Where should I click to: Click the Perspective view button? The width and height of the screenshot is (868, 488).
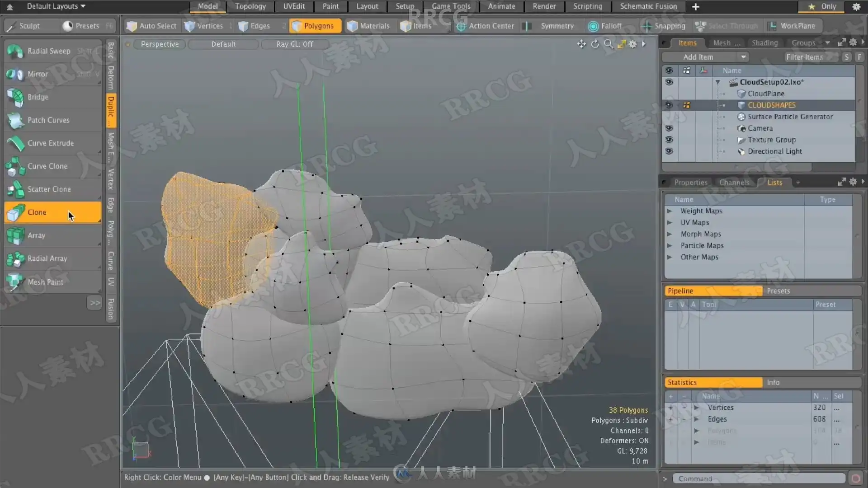pyautogui.click(x=160, y=44)
